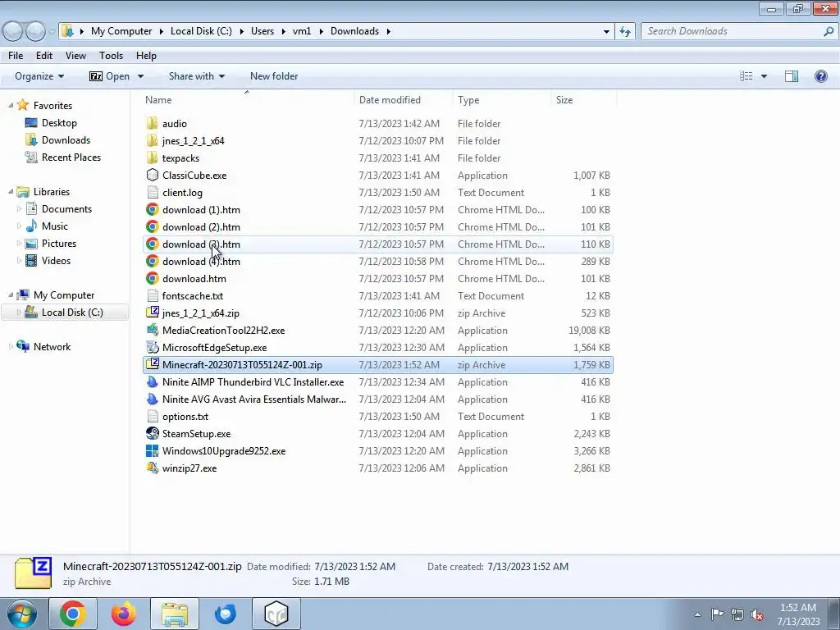This screenshot has height=630, width=840.
Task: Click Open with 7-Zip button
Action: point(110,76)
